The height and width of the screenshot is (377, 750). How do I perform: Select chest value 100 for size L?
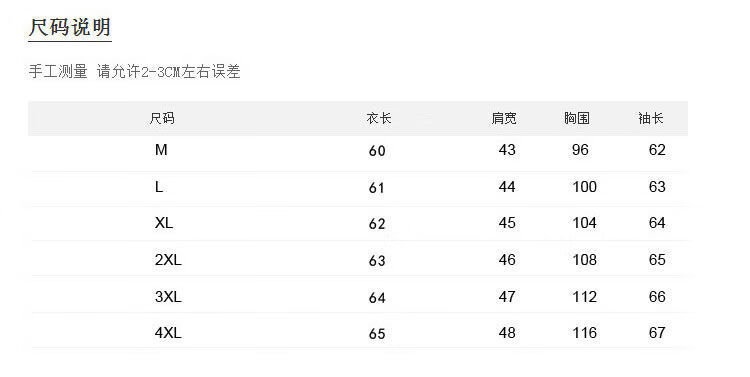coord(585,187)
